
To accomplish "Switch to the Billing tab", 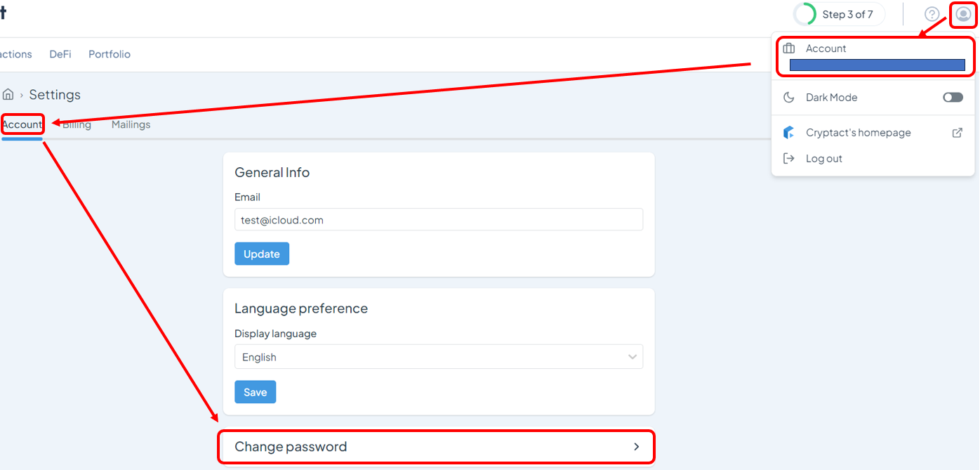I will click(x=77, y=125).
